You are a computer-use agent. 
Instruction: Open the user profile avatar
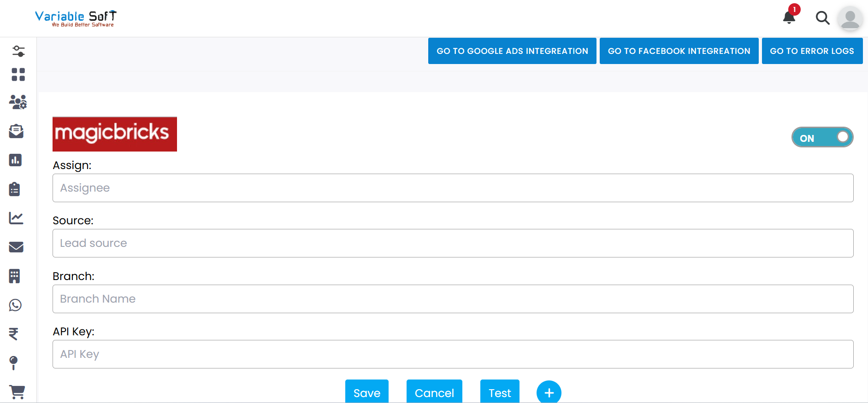pyautogui.click(x=850, y=19)
